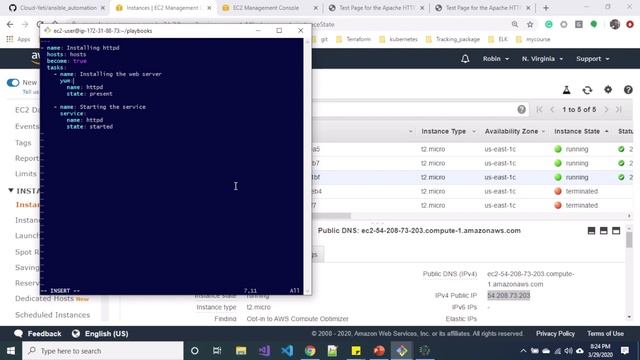Open Visual Studio Code from taskbar
The height and width of the screenshot is (360, 640).
pos(287,351)
